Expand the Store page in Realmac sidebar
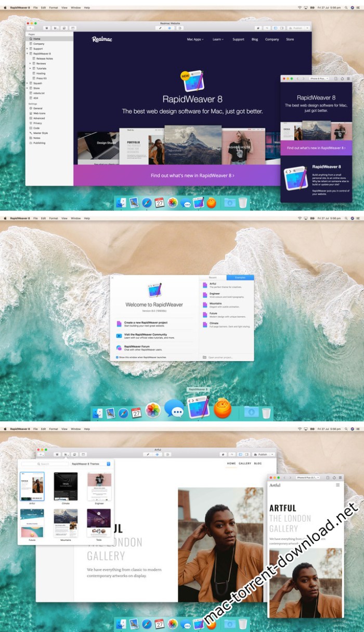364x632 pixels. tap(28, 89)
